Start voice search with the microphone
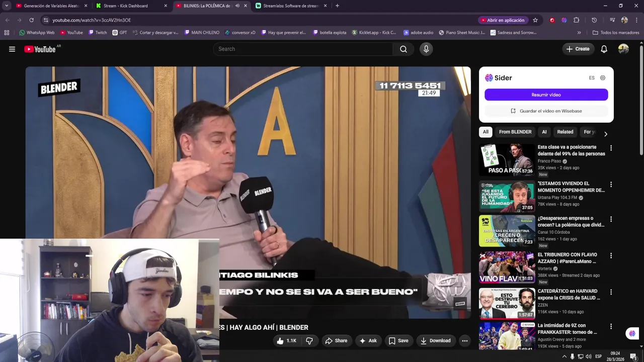Screen dimensions: 644x362 click(x=426, y=49)
